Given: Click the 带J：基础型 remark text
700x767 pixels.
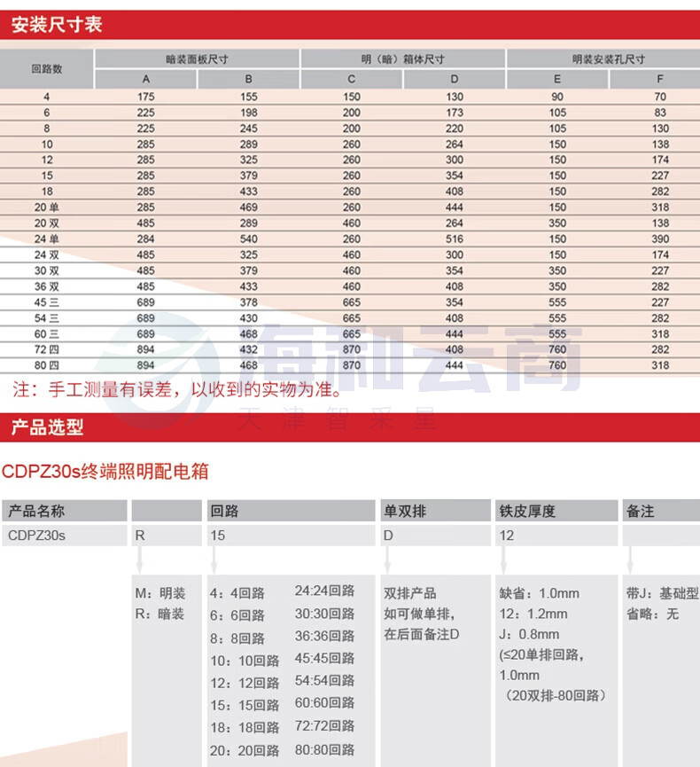Looking at the screenshot, I should tap(663, 593).
